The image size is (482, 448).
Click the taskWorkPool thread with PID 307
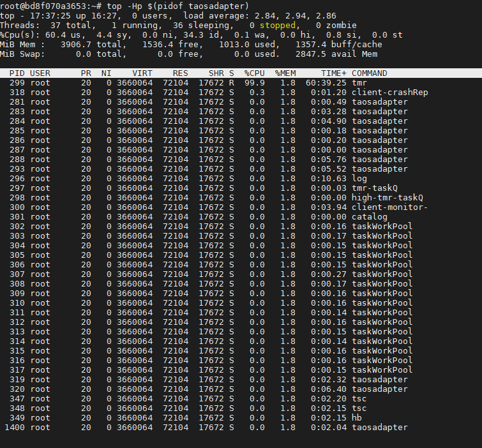click(x=382, y=274)
